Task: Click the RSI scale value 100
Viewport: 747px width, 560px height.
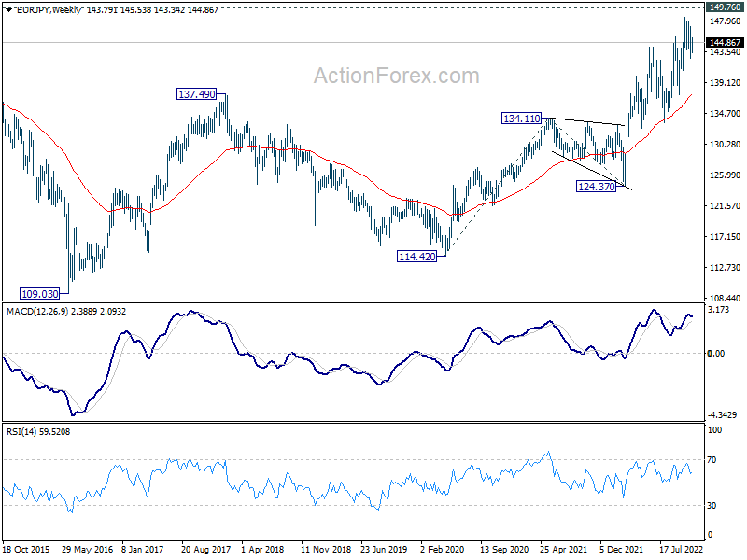Action: coord(714,430)
